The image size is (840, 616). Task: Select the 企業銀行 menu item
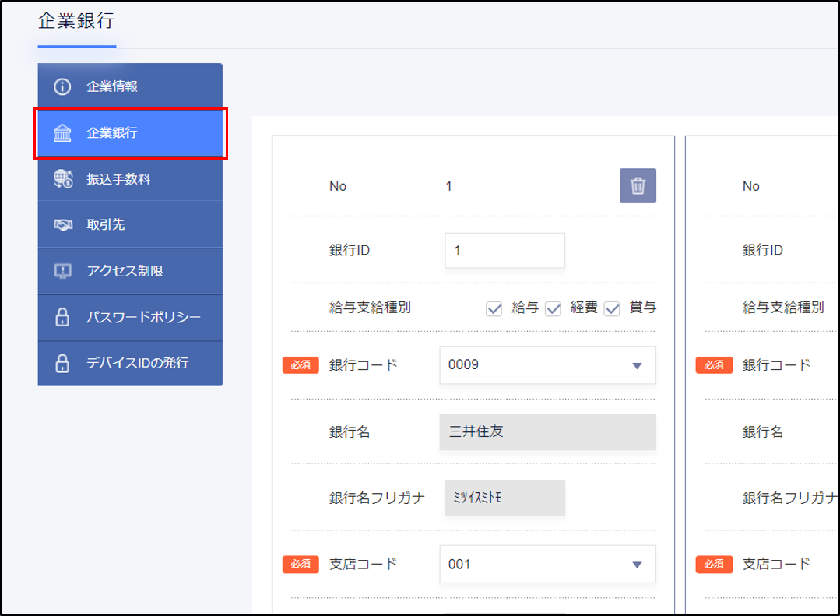(x=130, y=132)
